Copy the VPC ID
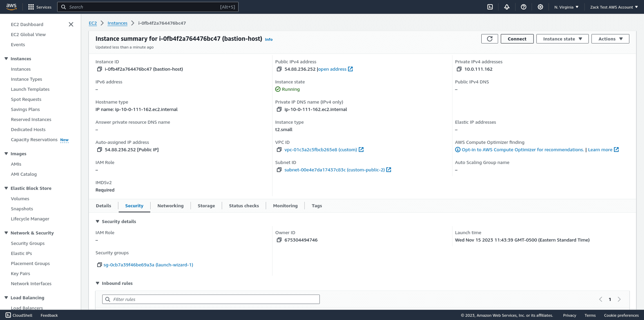The height and width of the screenshot is (320, 644). tap(279, 149)
